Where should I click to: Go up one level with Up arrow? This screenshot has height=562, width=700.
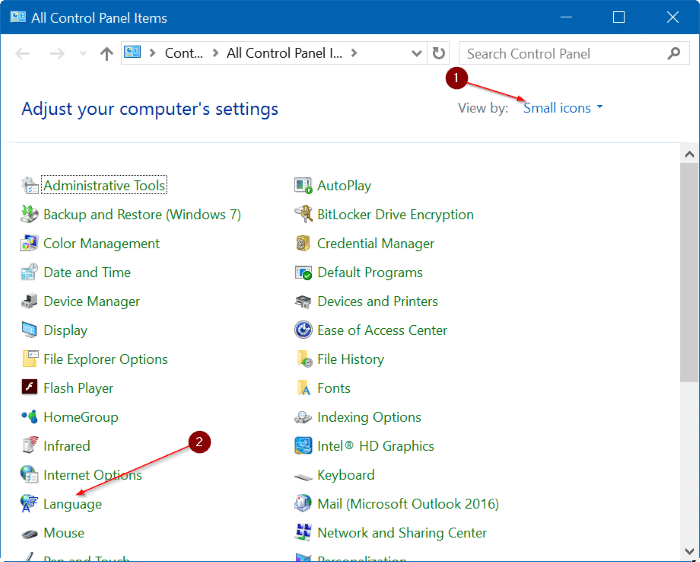106,54
